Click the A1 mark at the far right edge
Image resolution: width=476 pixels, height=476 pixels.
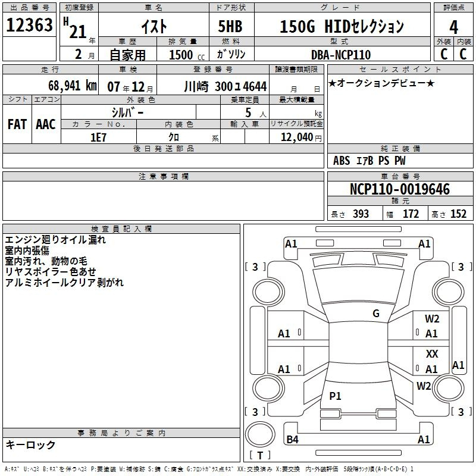coord(458,365)
